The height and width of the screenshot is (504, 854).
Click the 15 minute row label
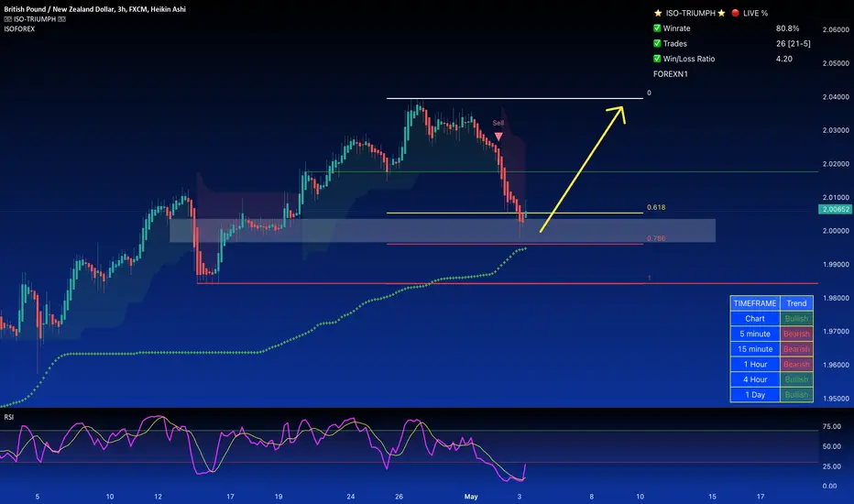[x=755, y=349]
